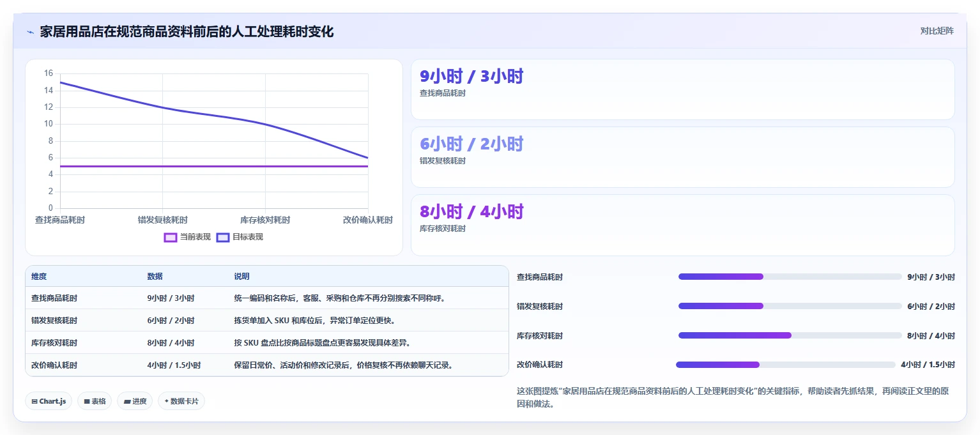This screenshot has width=980, height=435.
Task: Select the 9小时 / 3小时 data card
Action: click(682, 89)
